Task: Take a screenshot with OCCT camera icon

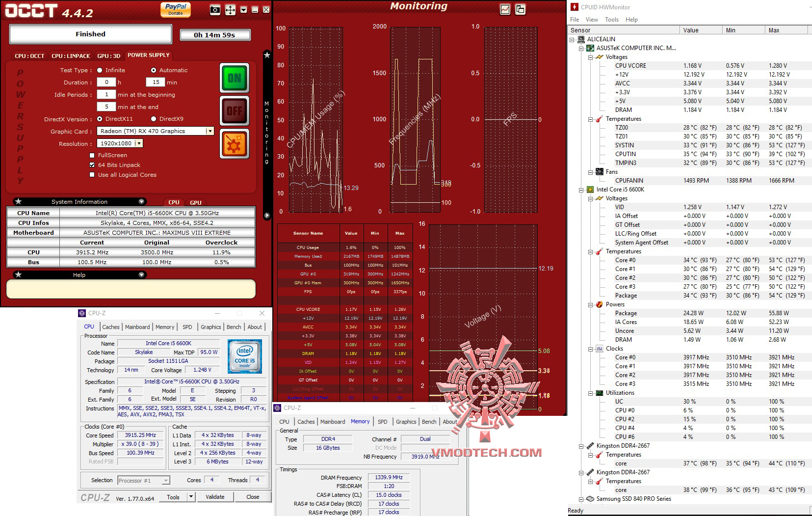Action: point(215,10)
